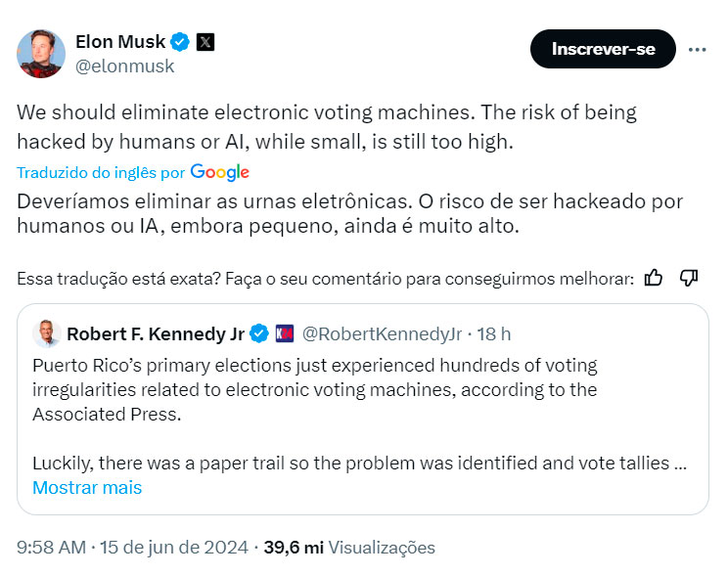Screen dimensions: 728x575
Task: Click the Google logo in translation notice
Action: click(x=220, y=172)
